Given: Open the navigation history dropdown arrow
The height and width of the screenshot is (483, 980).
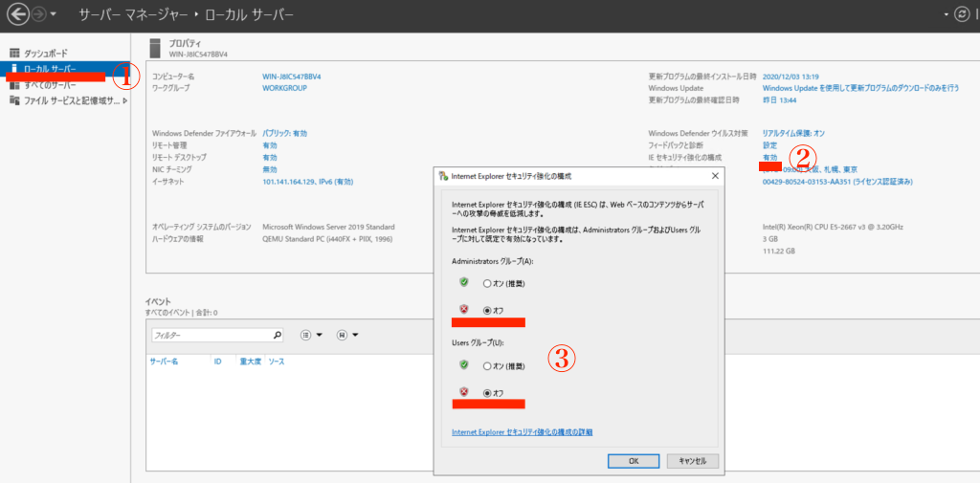Looking at the screenshot, I should pos(54,15).
